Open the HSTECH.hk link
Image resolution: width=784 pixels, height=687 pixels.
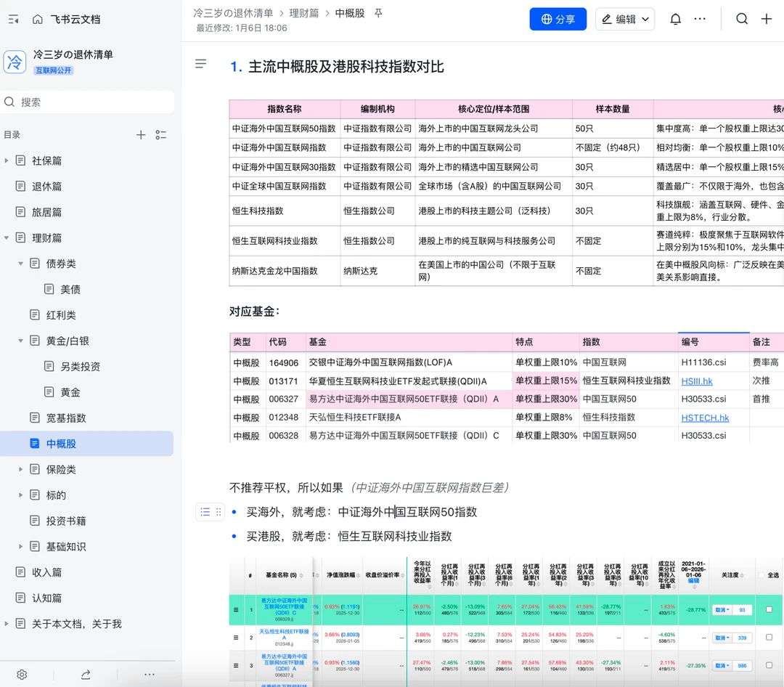pos(705,418)
